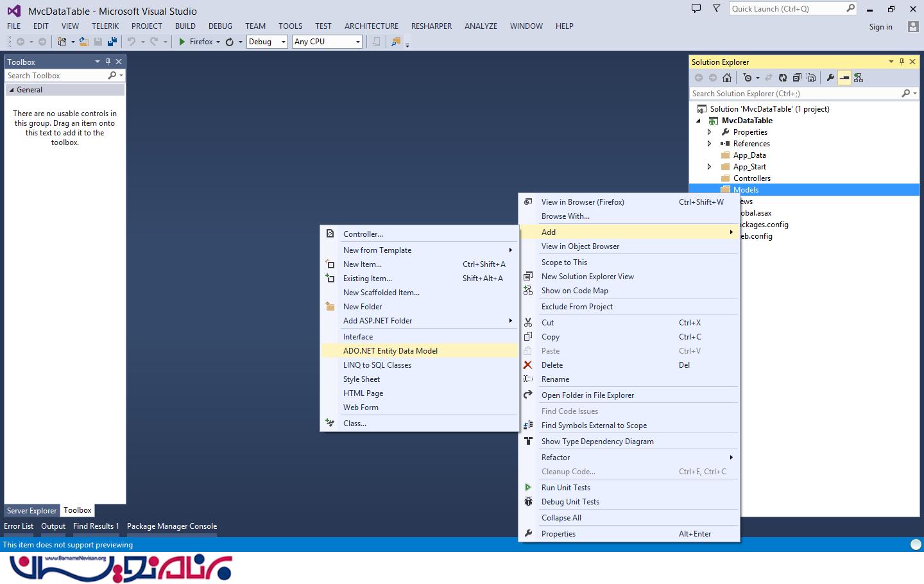Toggle auto-hide pin on Toolbox panel
Viewport: 924px width, 584px height.
click(108, 62)
